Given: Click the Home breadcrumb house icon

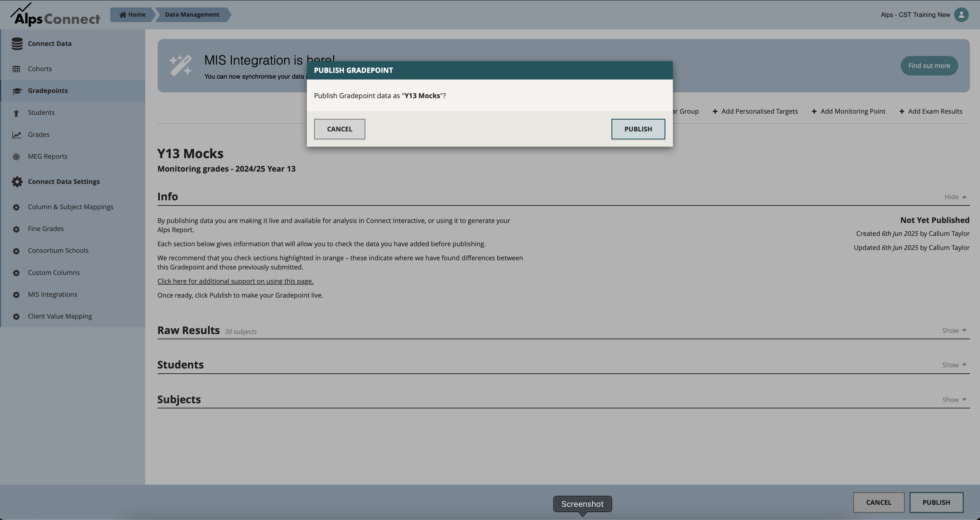Looking at the screenshot, I should (123, 14).
